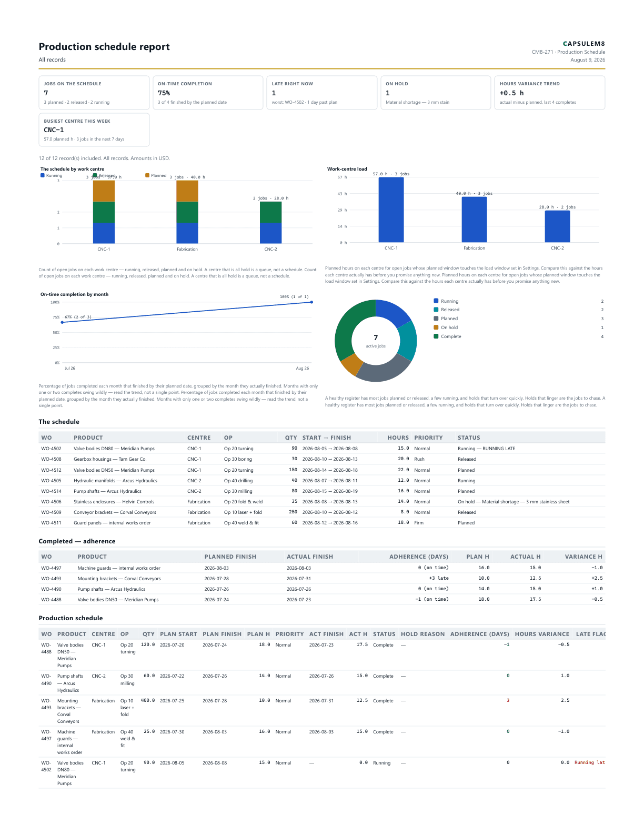Click the Hours variance trend card
644x834 pixels.
click(x=550, y=93)
